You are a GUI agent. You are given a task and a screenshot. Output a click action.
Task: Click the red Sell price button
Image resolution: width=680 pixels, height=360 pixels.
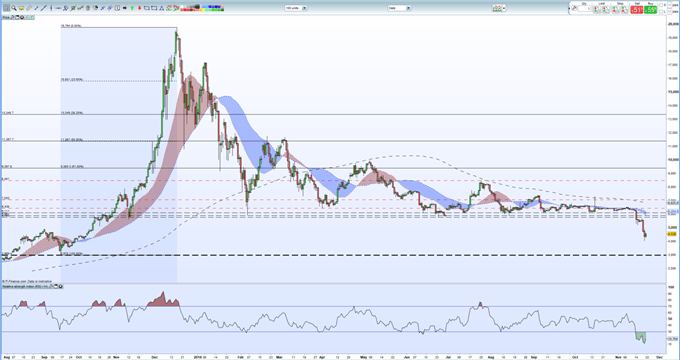(x=637, y=10)
